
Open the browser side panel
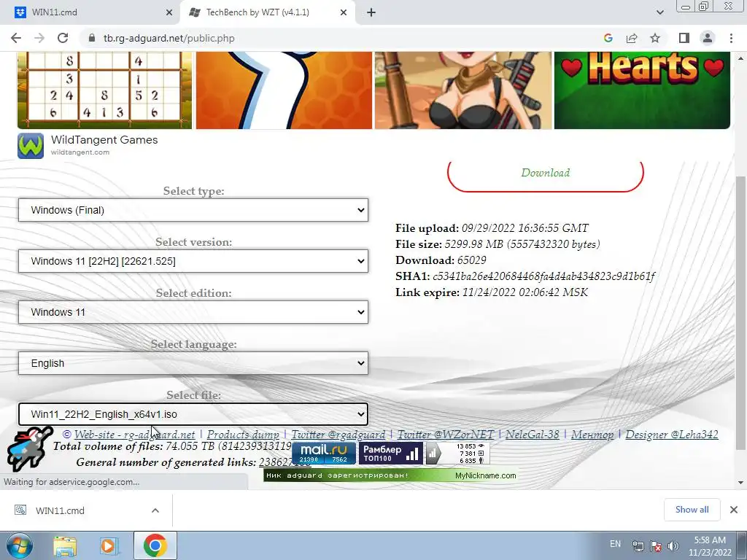[684, 38]
